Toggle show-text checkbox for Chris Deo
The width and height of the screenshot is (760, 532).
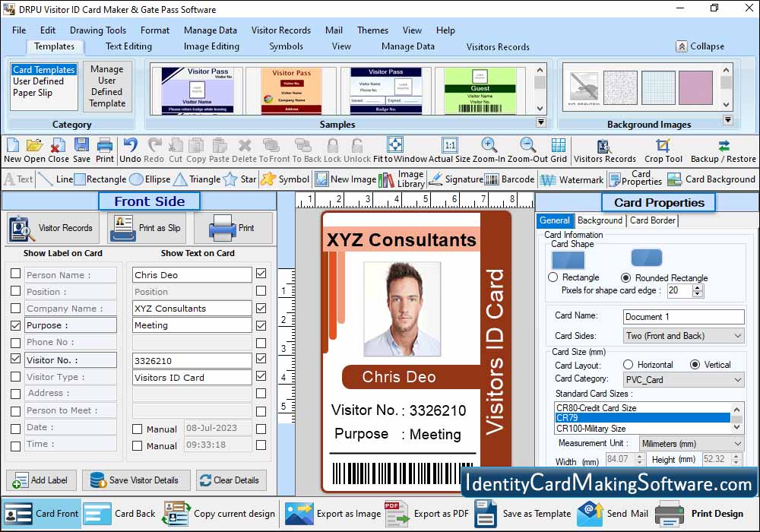tap(261, 274)
